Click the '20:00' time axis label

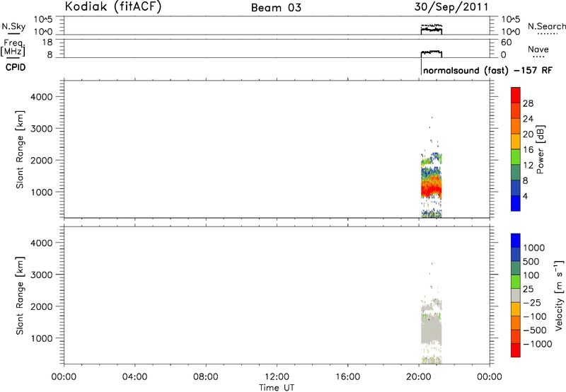point(419,377)
